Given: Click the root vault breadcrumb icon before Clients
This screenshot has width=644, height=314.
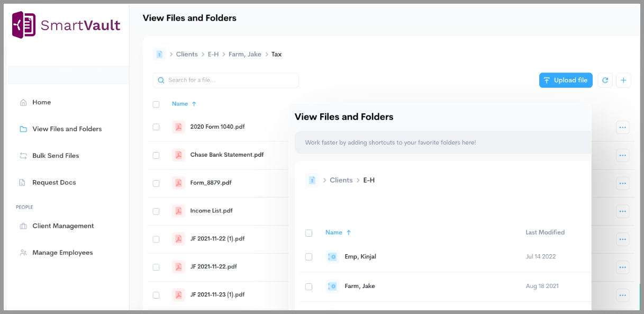Looking at the screenshot, I should point(159,54).
